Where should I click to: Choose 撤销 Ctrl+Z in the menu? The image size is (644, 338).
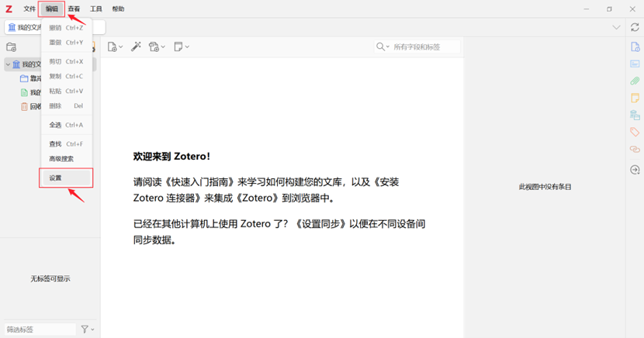click(x=66, y=28)
